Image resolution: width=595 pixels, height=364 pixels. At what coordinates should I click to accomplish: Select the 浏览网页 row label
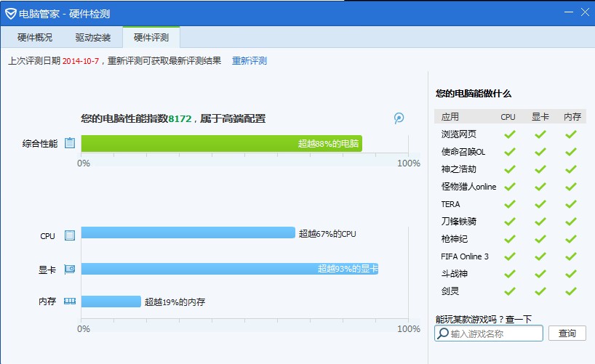click(x=458, y=134)
